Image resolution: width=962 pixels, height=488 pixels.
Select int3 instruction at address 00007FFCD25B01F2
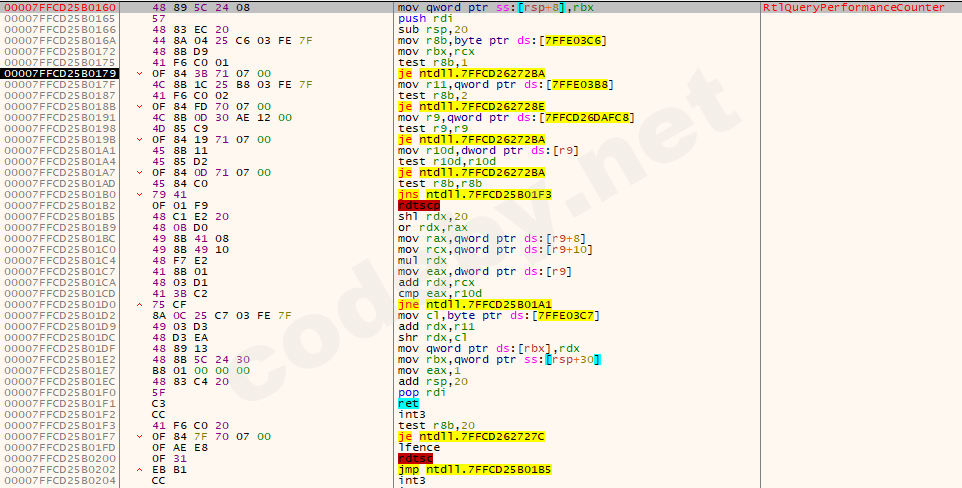tap(412, 416)
